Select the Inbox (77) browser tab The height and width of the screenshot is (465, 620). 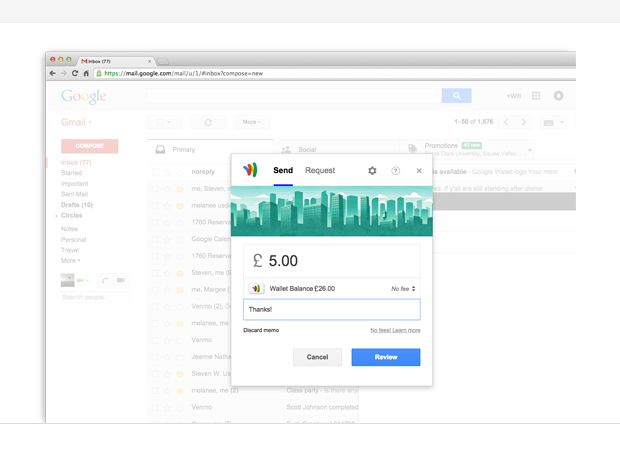115,61
